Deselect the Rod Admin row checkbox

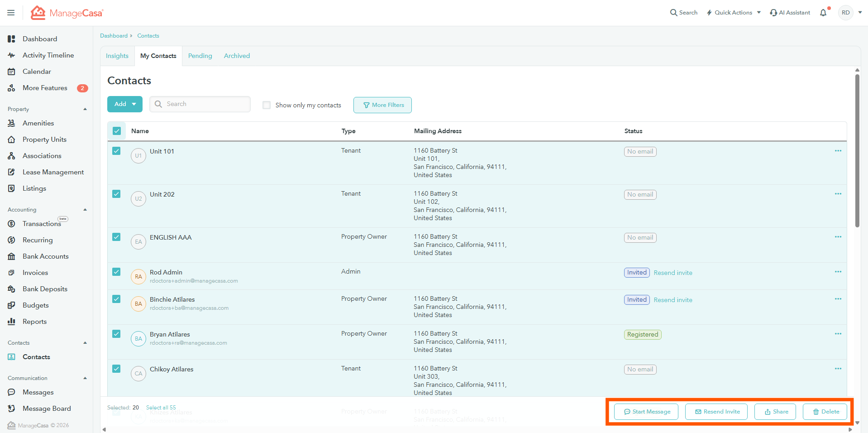pyautogui.click(x=116, y=272)
